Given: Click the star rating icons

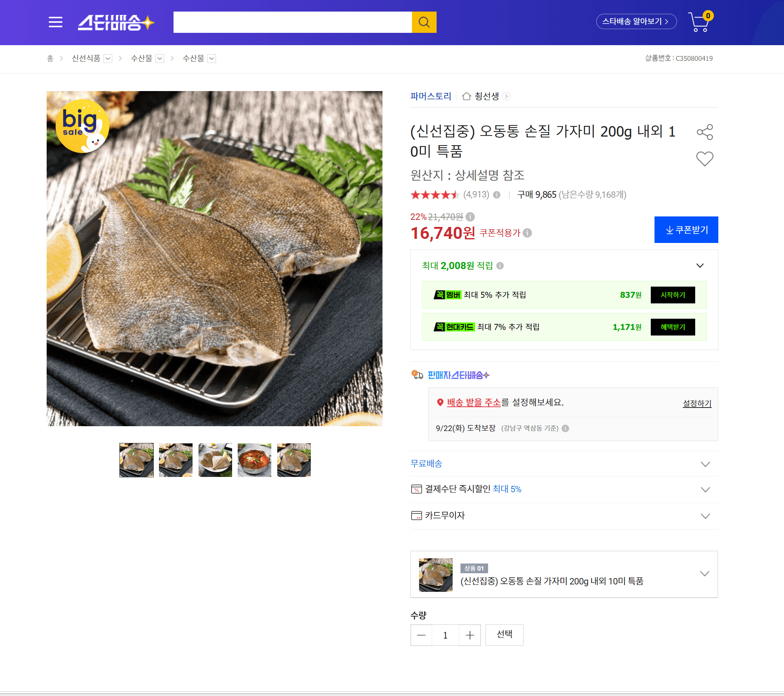Looking at the screenshot, I should pyautogui.click(x=435, y=194).
